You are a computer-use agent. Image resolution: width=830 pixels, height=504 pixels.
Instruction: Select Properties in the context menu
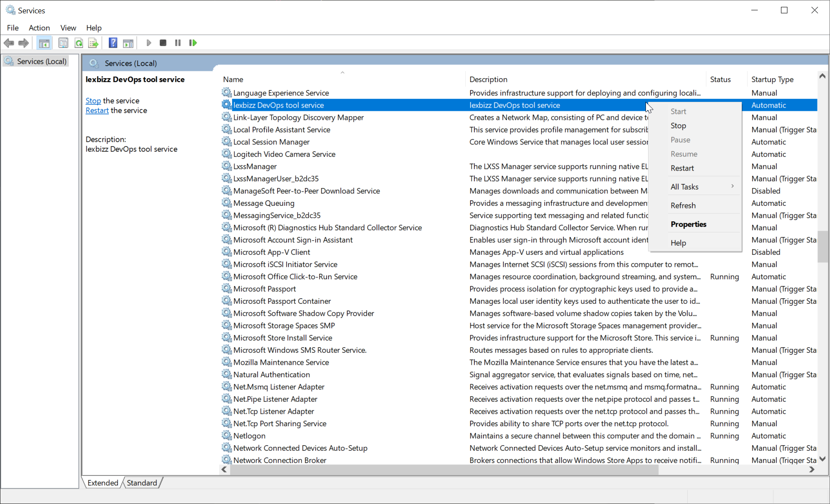[x=688, y=224]
